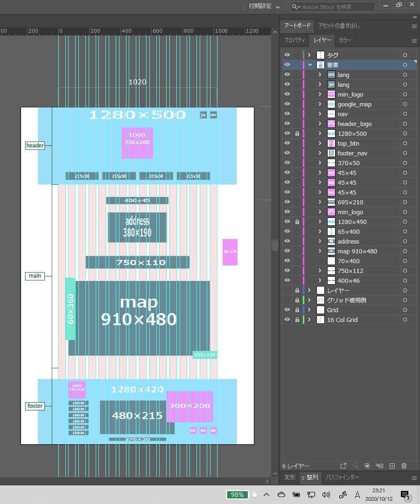Click the lock icon on the 1280×490 layer
This screenshot has height=504, width=420.
[297, 222]
